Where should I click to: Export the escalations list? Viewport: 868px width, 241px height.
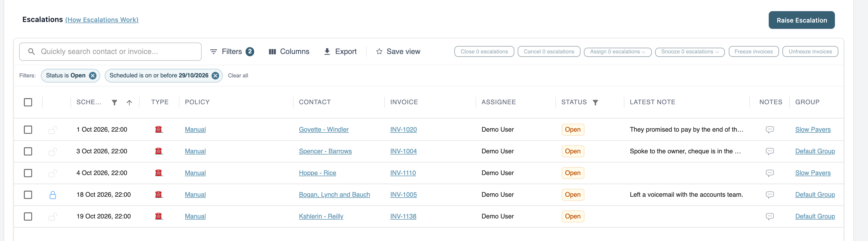coord(340,52)
